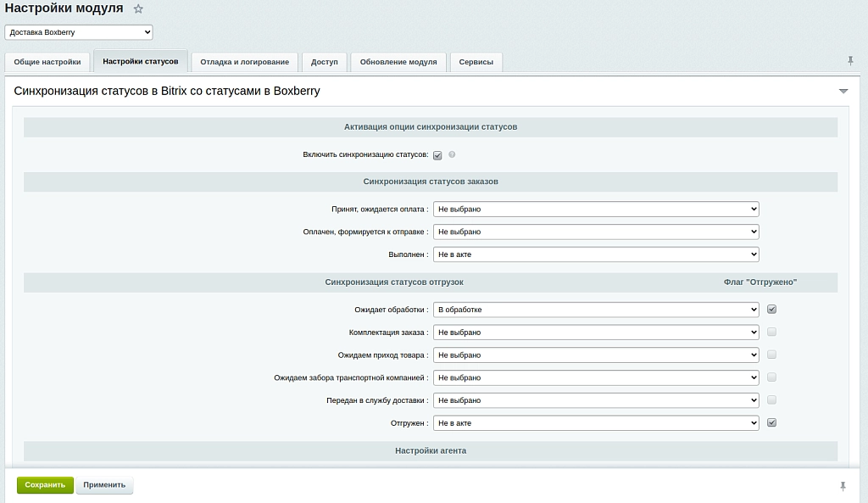Open help hint next to status sync checkbox
The width and height of the screenshot is (868, 503).
(x=452, y=154)
